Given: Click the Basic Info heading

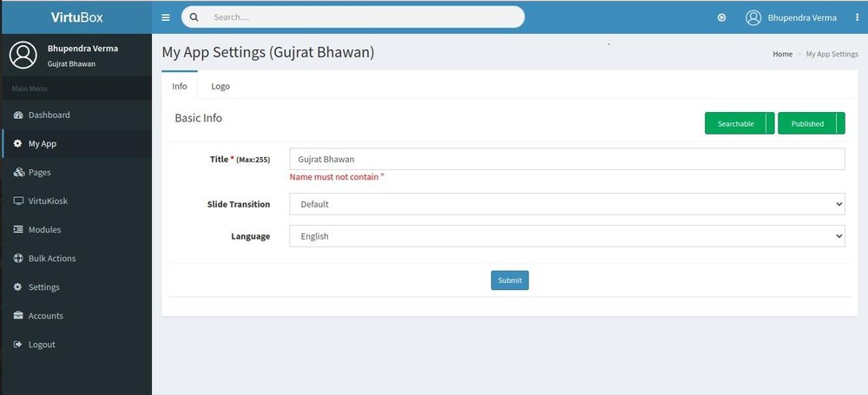Looking at the screenshot, I should (198, 117).
